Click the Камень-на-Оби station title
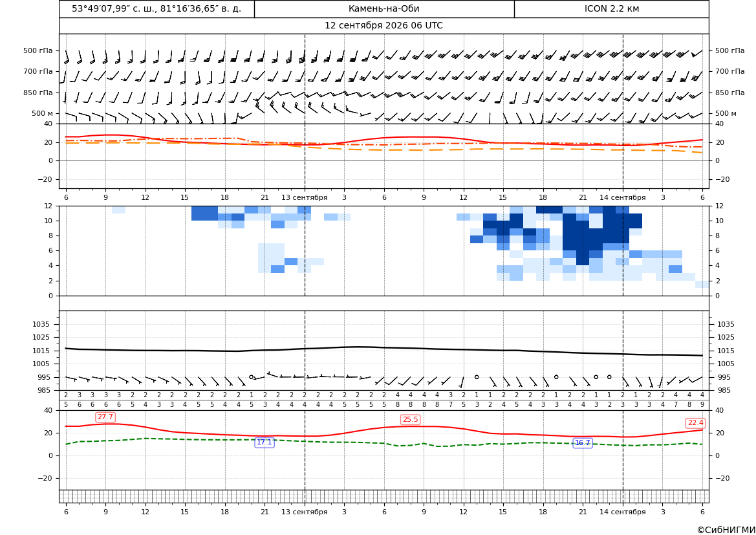 coord(383,8)
